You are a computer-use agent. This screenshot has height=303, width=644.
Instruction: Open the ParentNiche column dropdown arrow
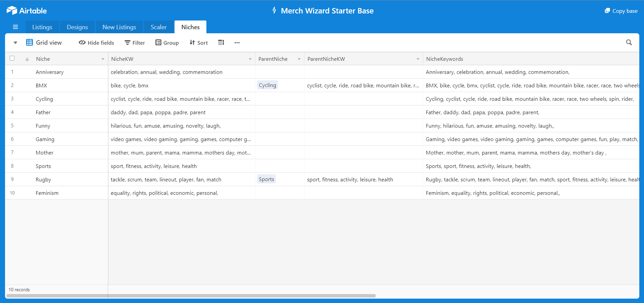[x=299, y=59]
